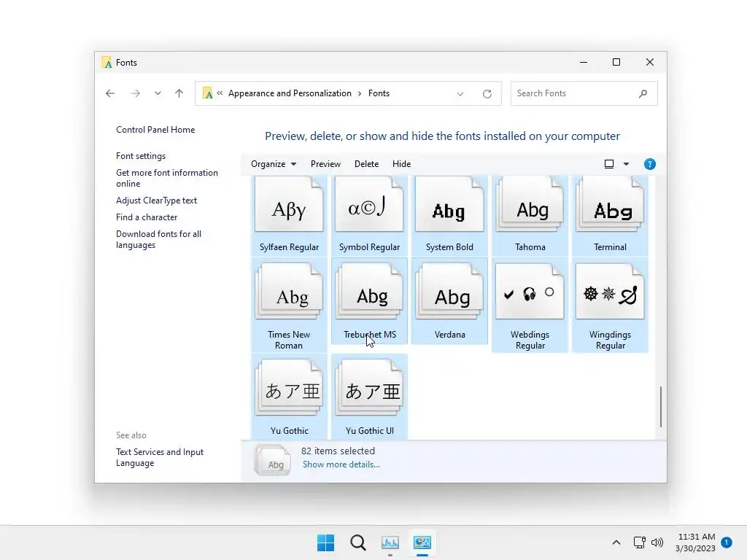Open the Organize dropdown menu
Viewport: 747px width, 560px height.
click(274, 164)
